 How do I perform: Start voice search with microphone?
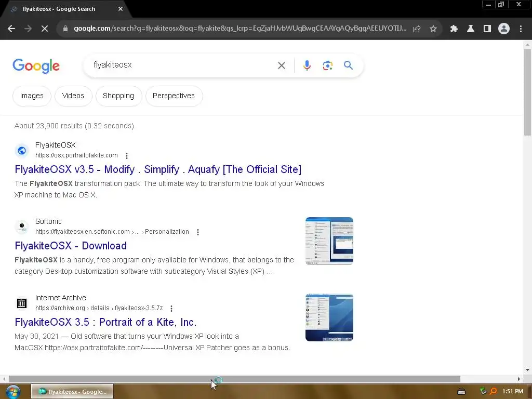(307, 65)
